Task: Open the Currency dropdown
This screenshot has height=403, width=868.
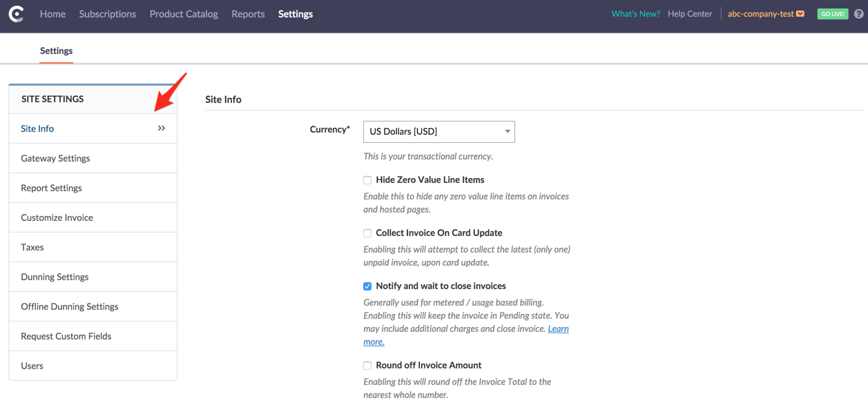Action: pyautogui.click(x=439, y=132)
